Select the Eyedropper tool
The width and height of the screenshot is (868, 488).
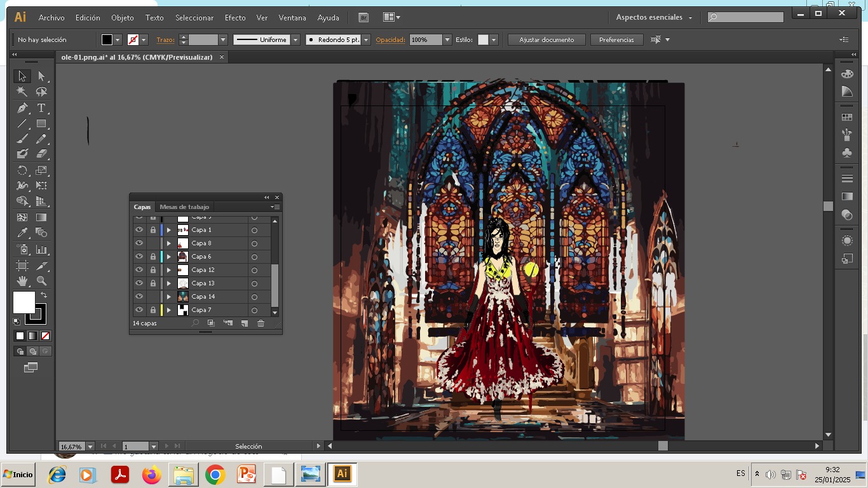tap(22, 233)
